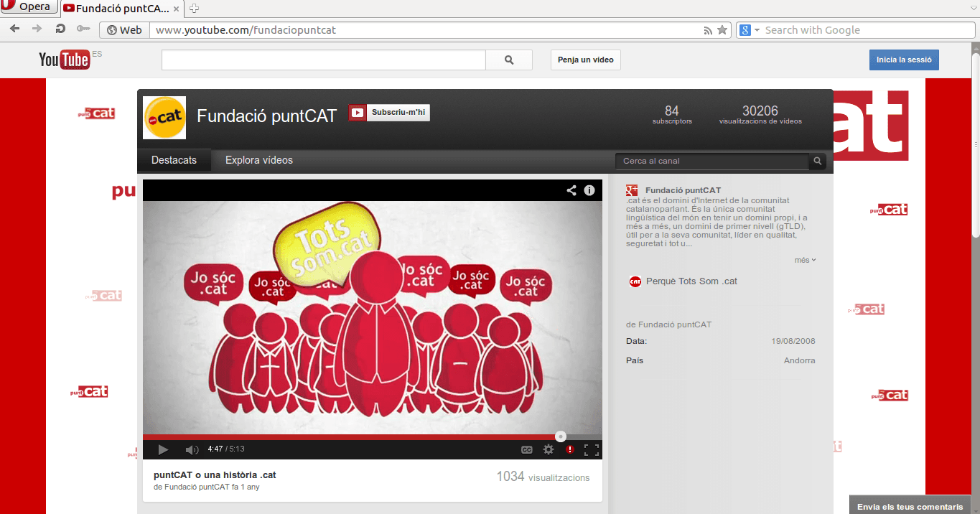The width and height of the screenshot is (980, 514).
Task: Open the Opera main menu button
Action: coord(29,7)
